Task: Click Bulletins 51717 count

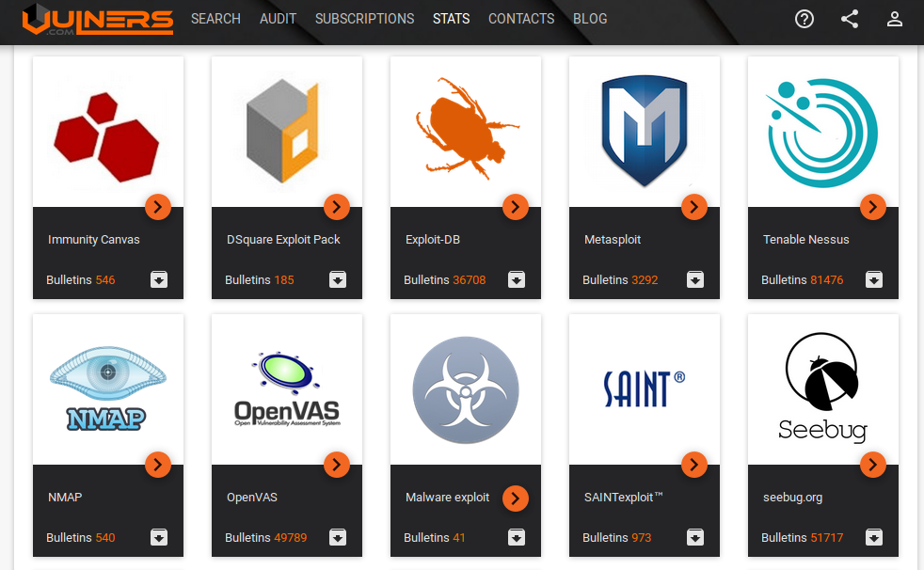Action: point(802,538)
